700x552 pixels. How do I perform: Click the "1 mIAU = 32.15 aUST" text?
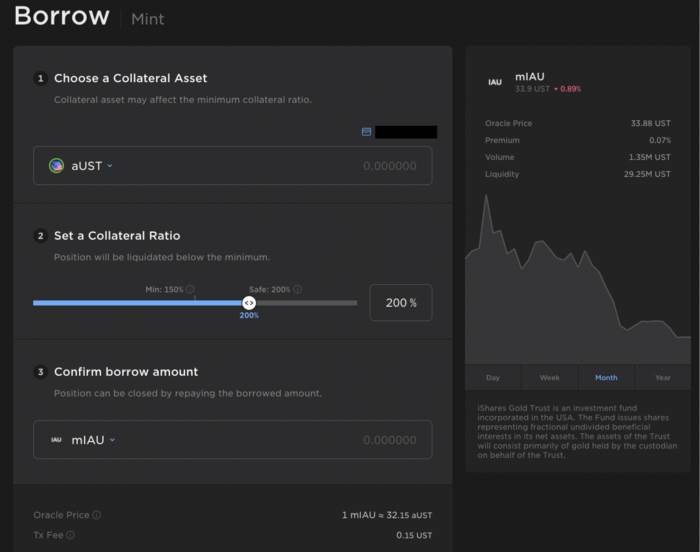coord(387,515)
